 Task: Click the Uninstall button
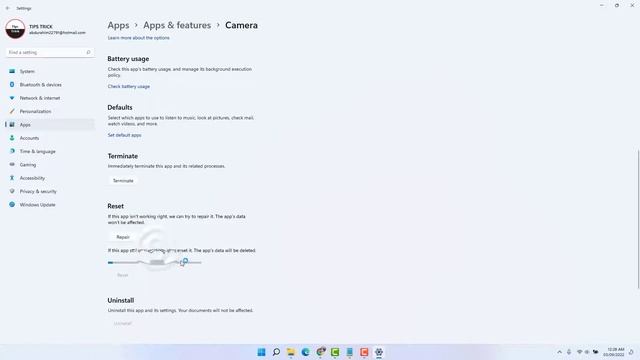[122, 324]
